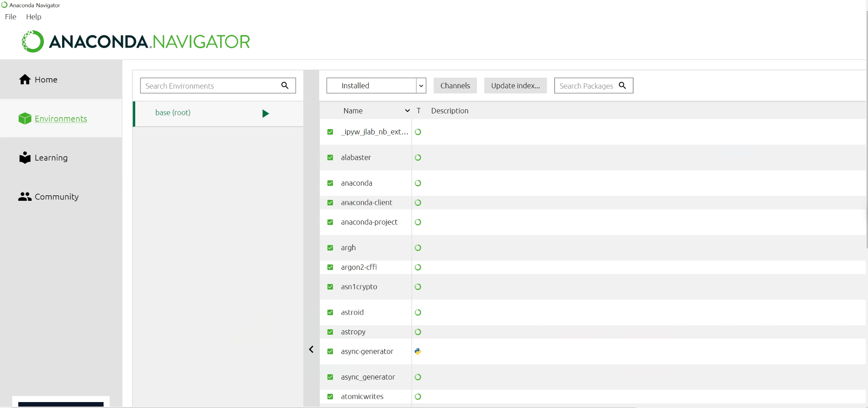Open the Help menu
The height and width of the screenshot is (408, 868).
[34, 17]
